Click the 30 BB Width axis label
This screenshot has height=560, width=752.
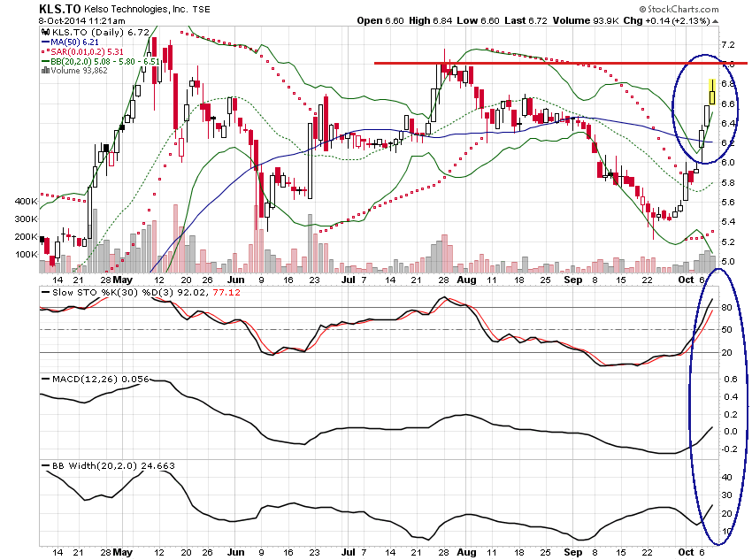726,495
